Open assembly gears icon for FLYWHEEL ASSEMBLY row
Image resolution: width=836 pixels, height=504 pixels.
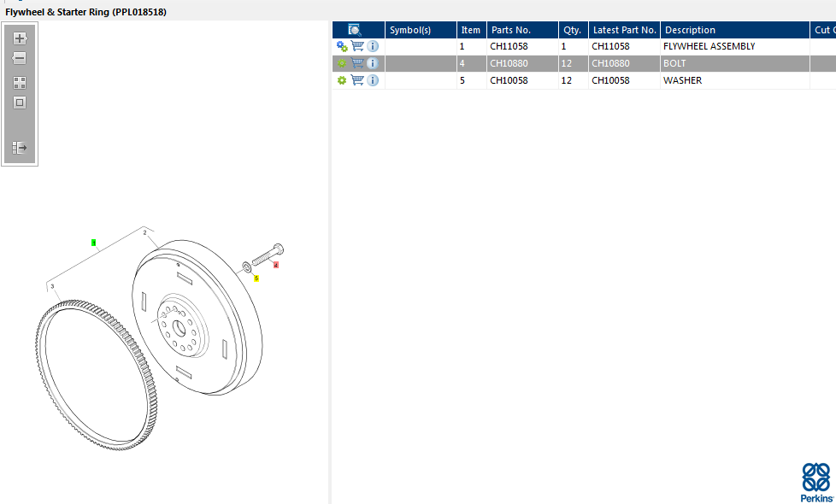(x=342, y=46)
